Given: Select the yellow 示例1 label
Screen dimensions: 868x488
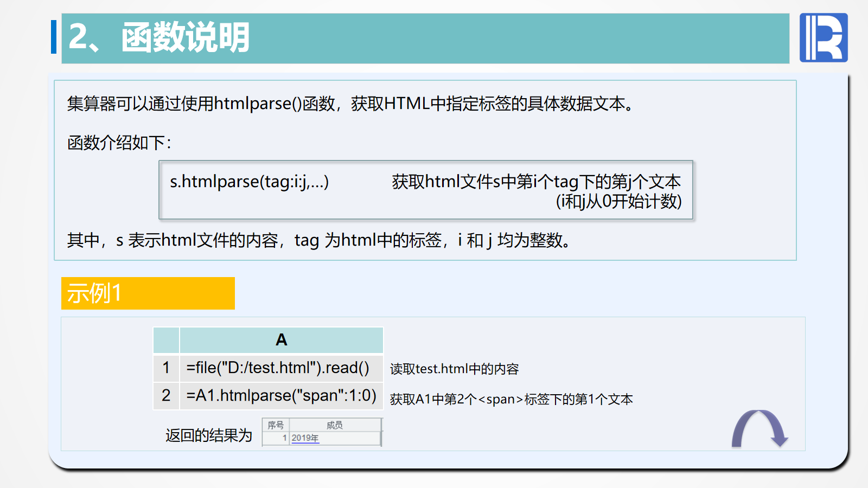Looking at the screenshot, I should coord(148,293).
